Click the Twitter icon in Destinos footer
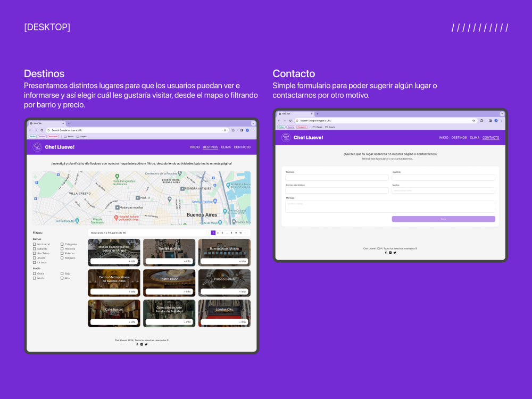 [146, 344]
